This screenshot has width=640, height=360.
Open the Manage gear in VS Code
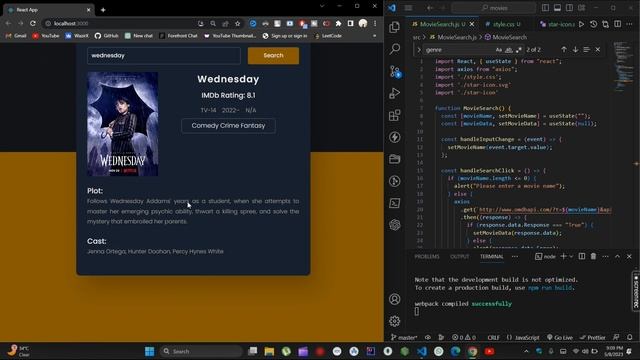394,321
